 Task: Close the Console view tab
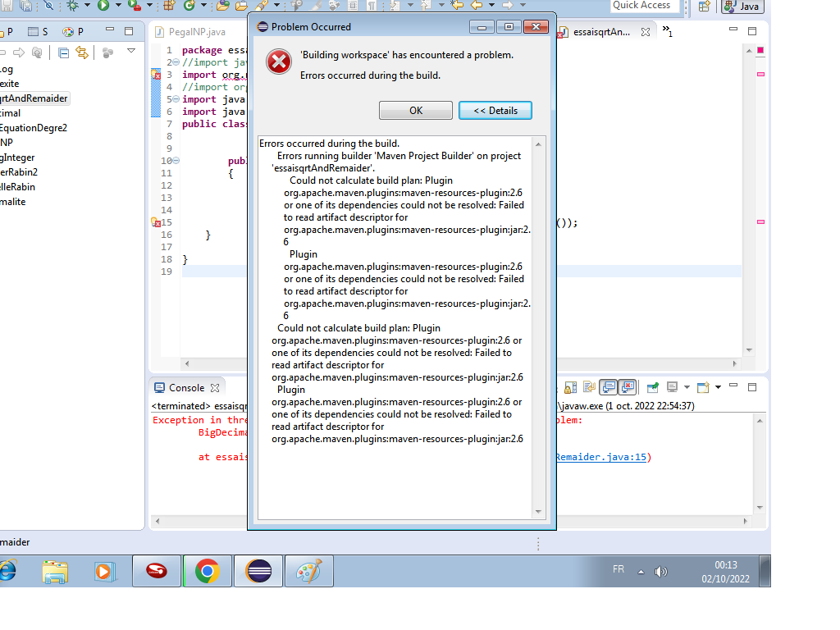(215, 388)
